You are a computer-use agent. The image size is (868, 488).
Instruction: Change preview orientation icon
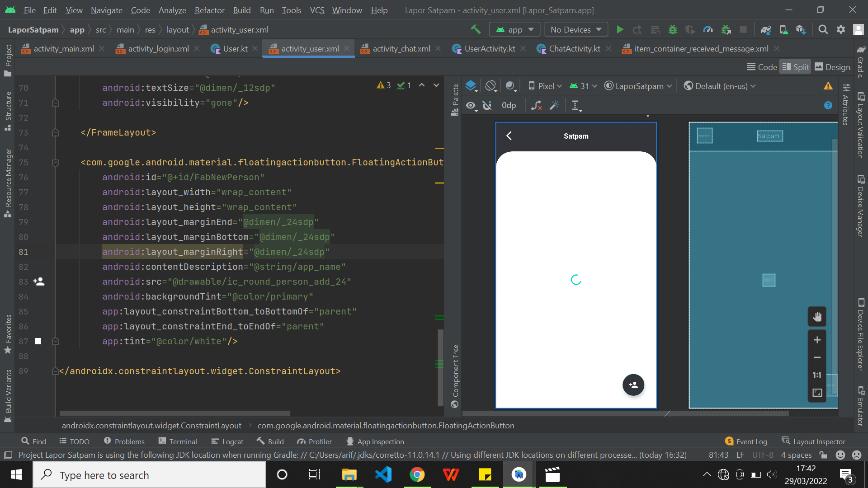(x=491, y=86)
